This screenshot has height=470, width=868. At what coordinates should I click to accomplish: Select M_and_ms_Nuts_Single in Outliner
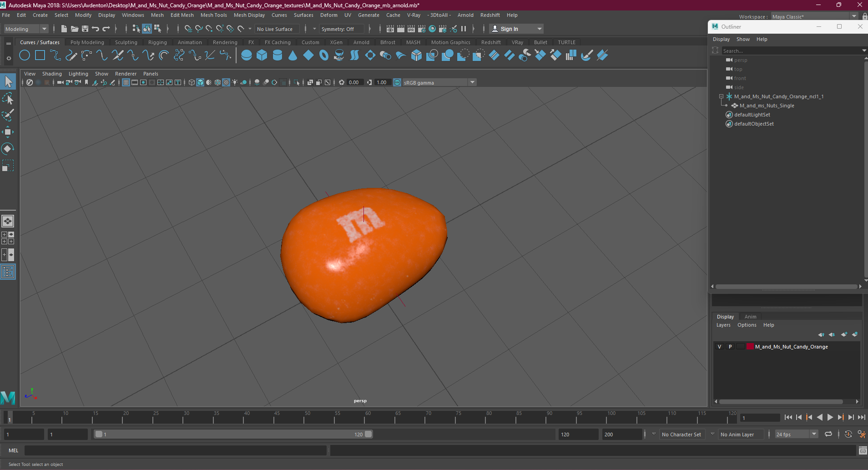point(767,106)
